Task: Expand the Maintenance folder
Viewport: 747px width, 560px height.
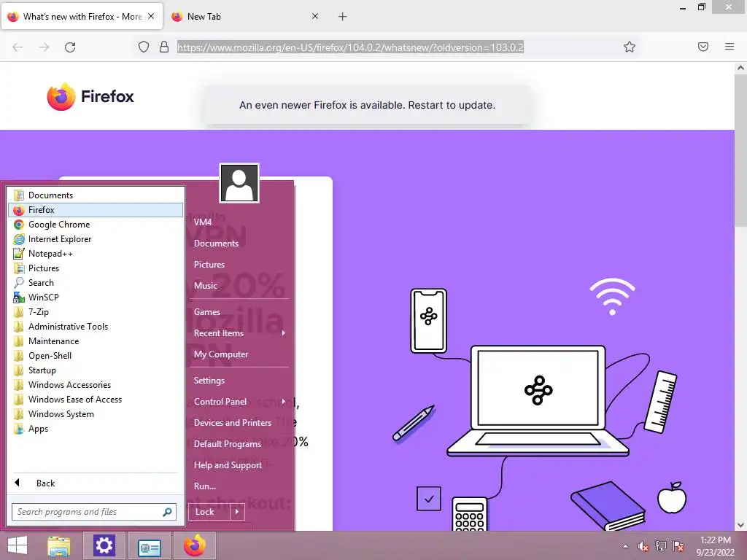Action: tap(96, 341)
